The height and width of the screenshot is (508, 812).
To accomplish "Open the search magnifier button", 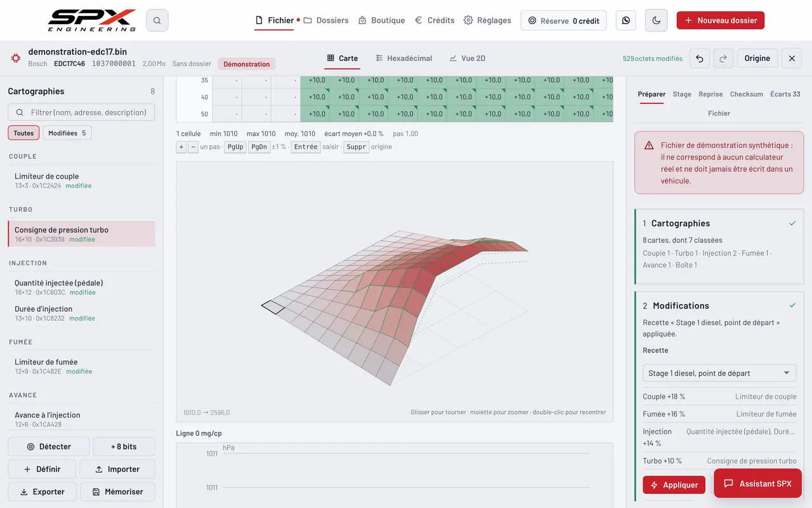I will (x=157, y=20).
